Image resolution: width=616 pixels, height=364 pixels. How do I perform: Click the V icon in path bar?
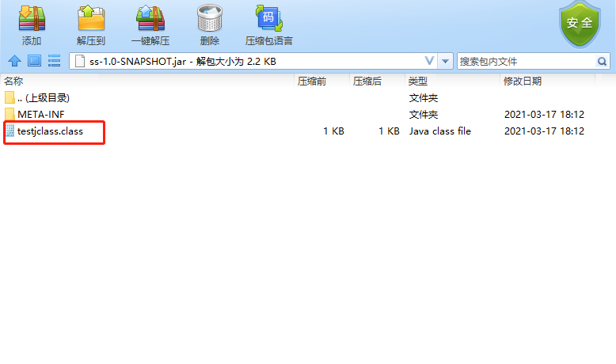pyautogui.click(x=429, y=61)
